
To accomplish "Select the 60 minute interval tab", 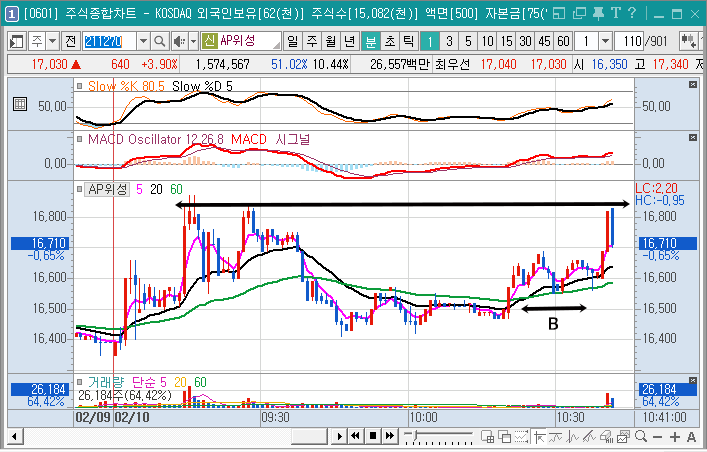I will point(563,42).
